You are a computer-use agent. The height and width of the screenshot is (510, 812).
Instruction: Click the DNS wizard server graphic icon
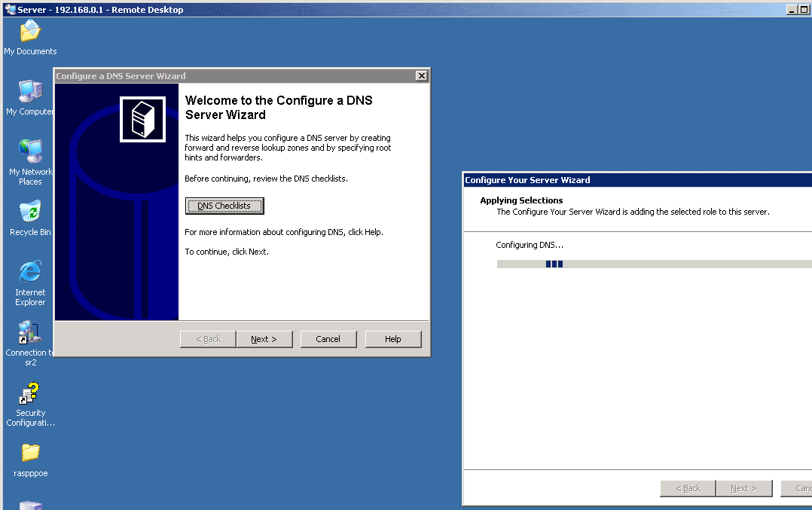(142, 119)
